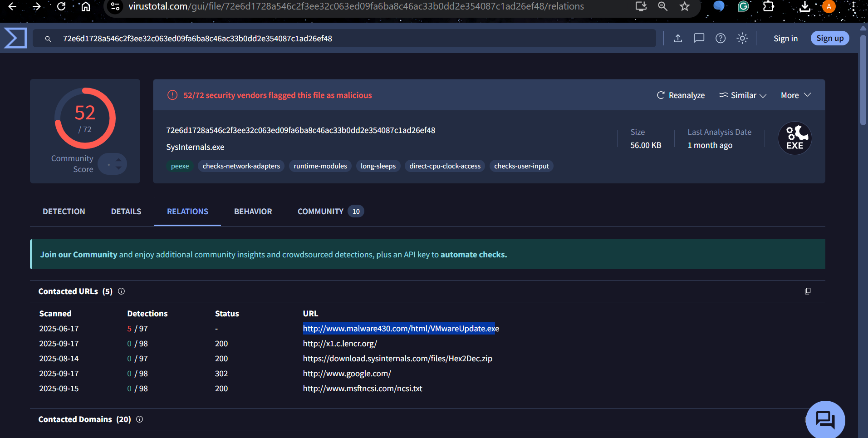Click the long-sleeps tag
This screenshot has height=438, width=868.
378,166
